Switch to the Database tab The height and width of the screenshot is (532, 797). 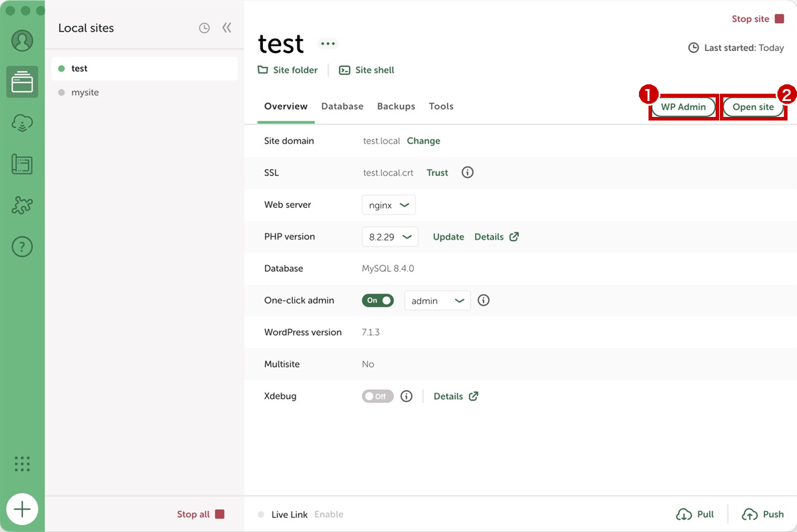pos(342,106)
